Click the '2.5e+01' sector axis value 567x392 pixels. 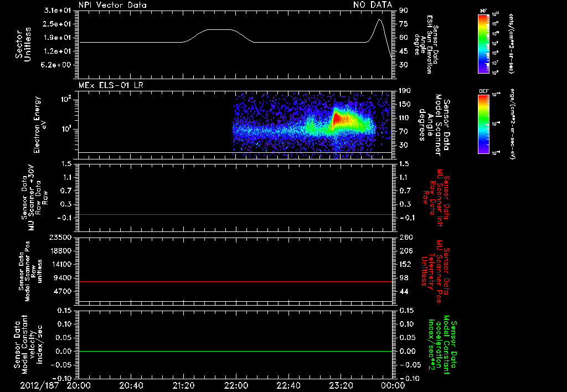(58, 24)
